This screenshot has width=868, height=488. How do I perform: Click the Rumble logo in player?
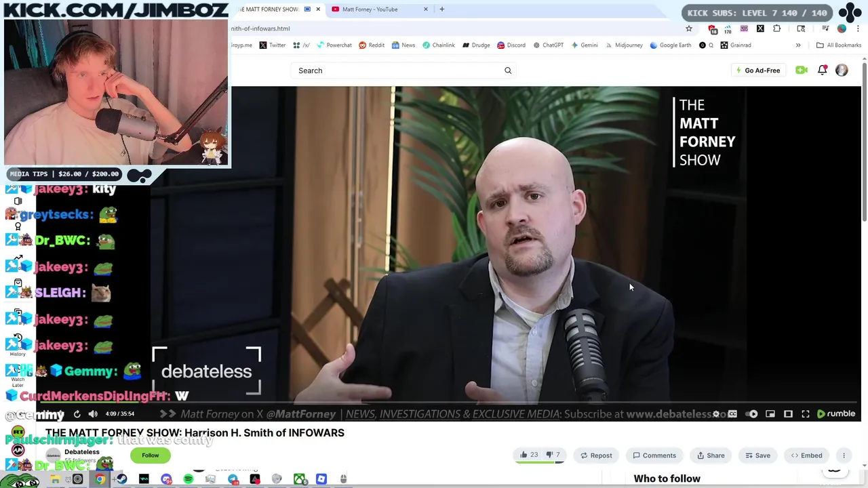click(x=836, y=414)
